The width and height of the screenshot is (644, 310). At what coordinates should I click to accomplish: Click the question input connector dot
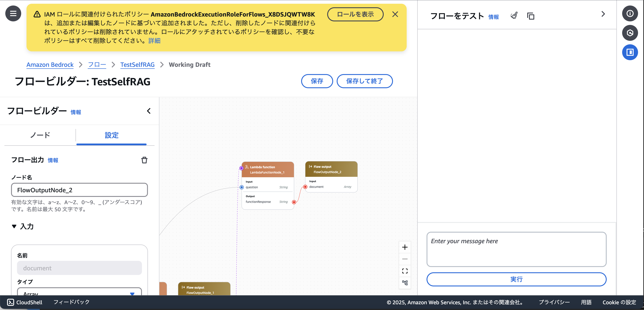(x=242, y=187)
